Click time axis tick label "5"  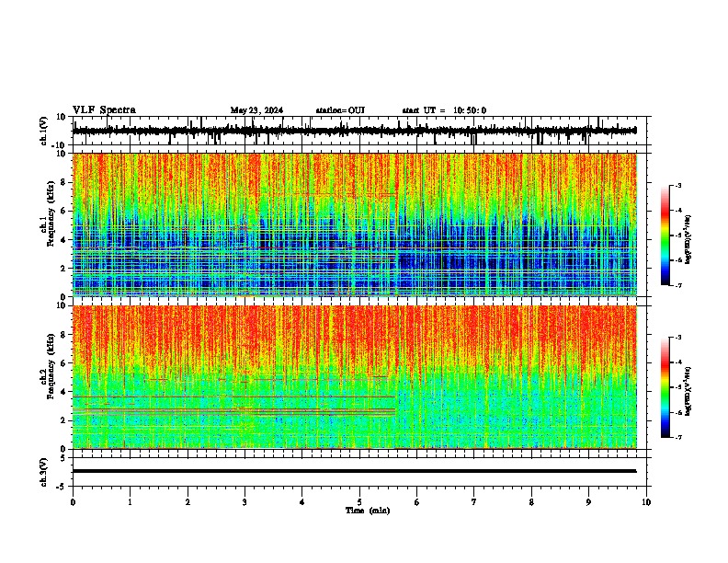(359, 502)
